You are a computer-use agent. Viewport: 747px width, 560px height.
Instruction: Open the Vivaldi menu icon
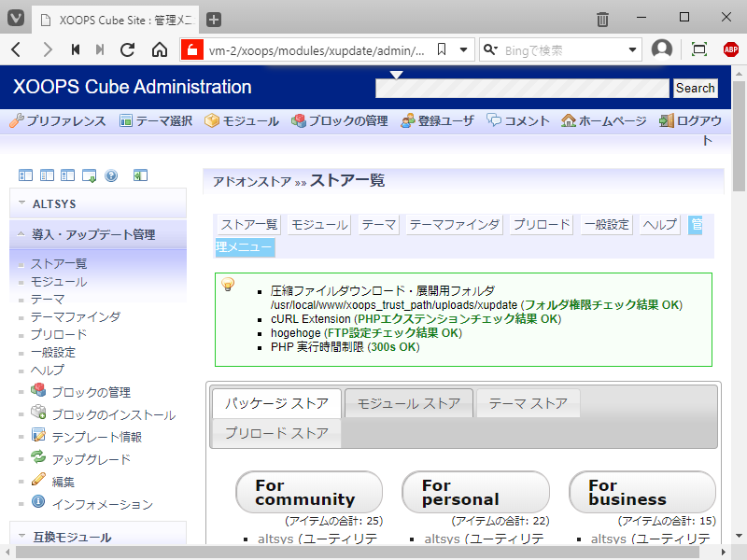coord(16,19)
